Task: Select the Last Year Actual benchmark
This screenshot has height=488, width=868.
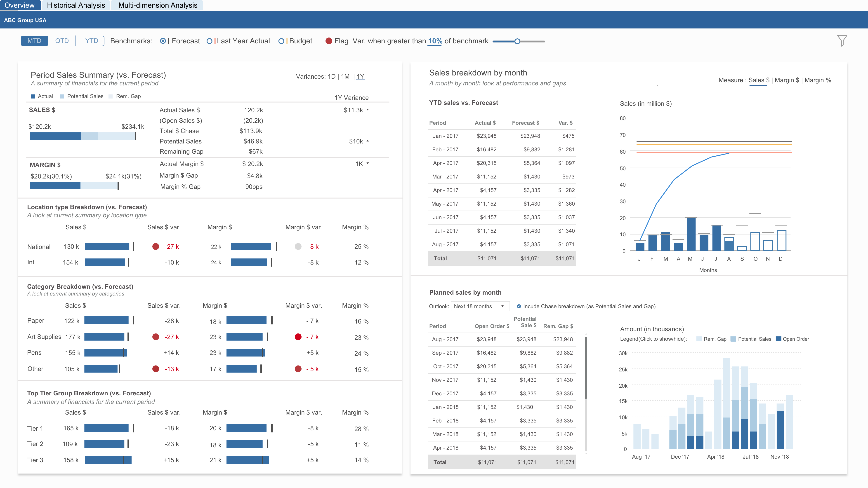Action: 209,41
